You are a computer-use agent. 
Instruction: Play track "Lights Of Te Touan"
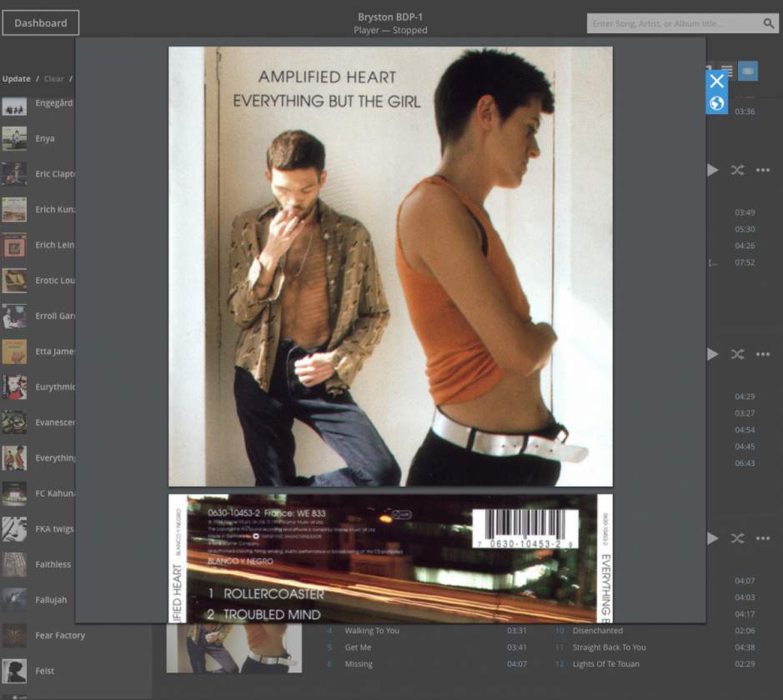point(605,664)
